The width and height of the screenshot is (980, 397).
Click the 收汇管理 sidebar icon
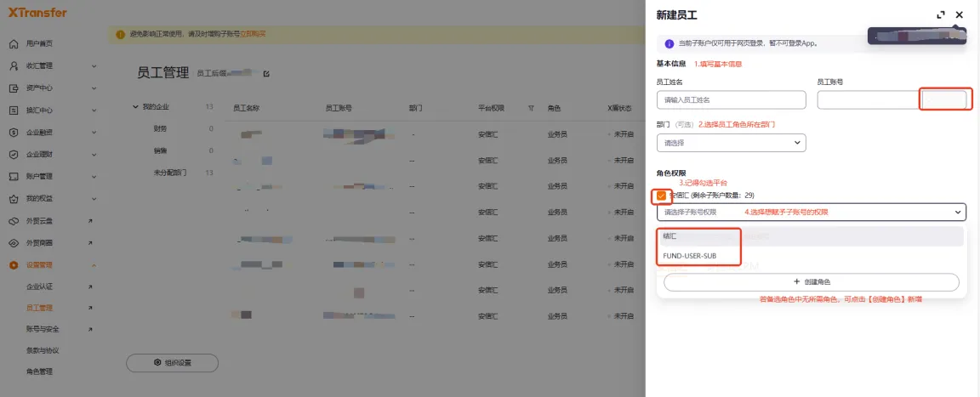14,65
